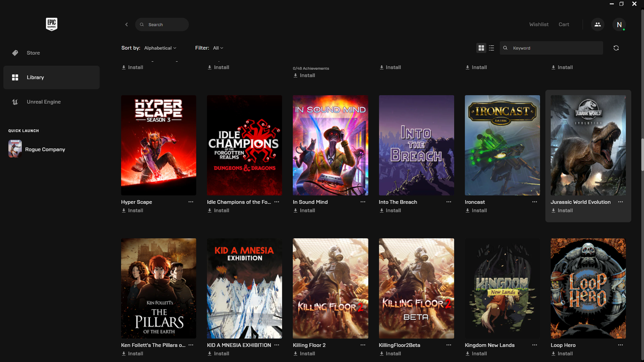Switch to list view
The image size is (644, 362).
click(492, 48)
